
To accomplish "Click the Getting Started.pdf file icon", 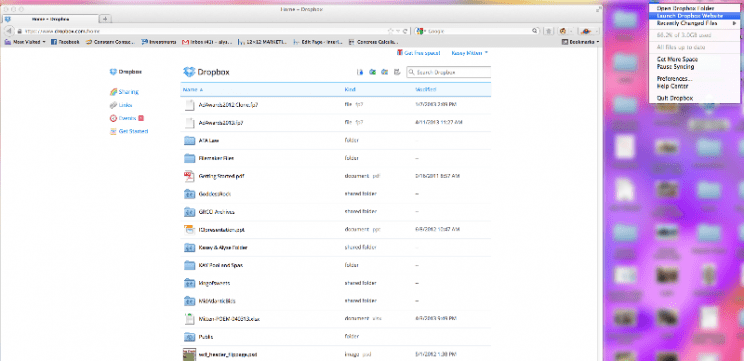I will (x=189, y=176).
